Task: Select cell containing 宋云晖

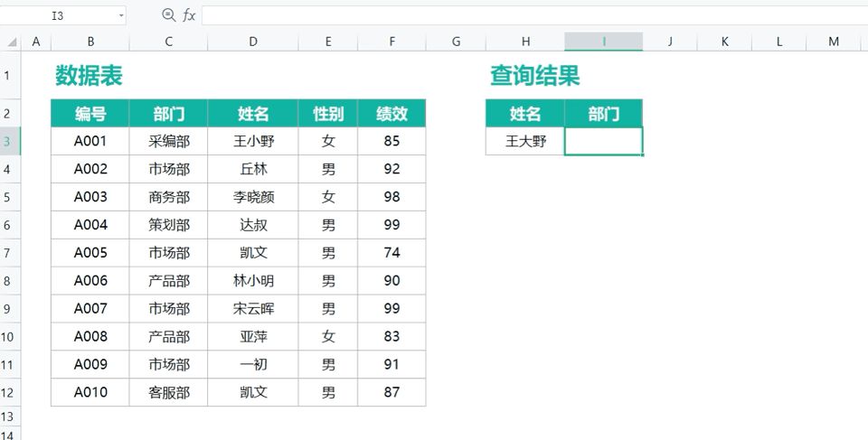Action: pyautogui.click(x=253, y=308)
